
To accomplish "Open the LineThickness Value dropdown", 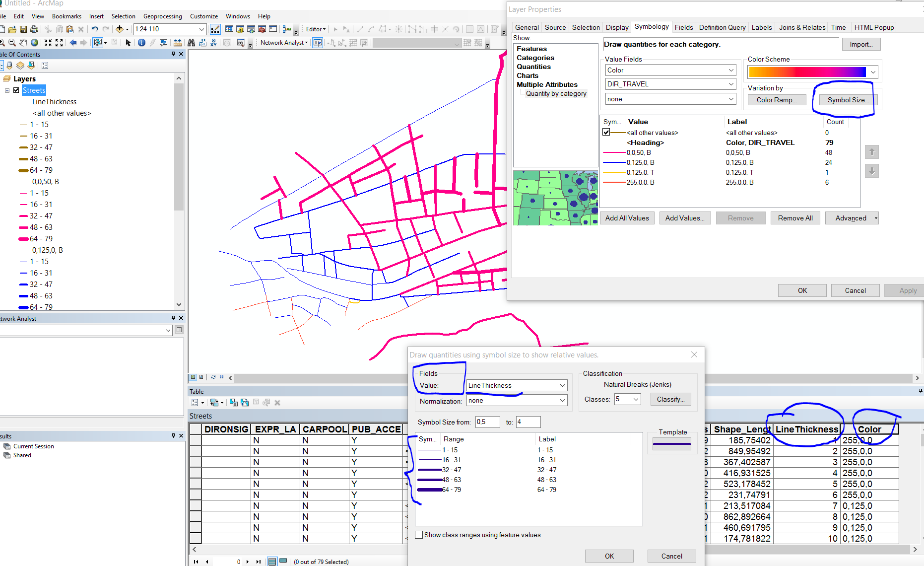I will pyautogui.click(x=562, y=385).
